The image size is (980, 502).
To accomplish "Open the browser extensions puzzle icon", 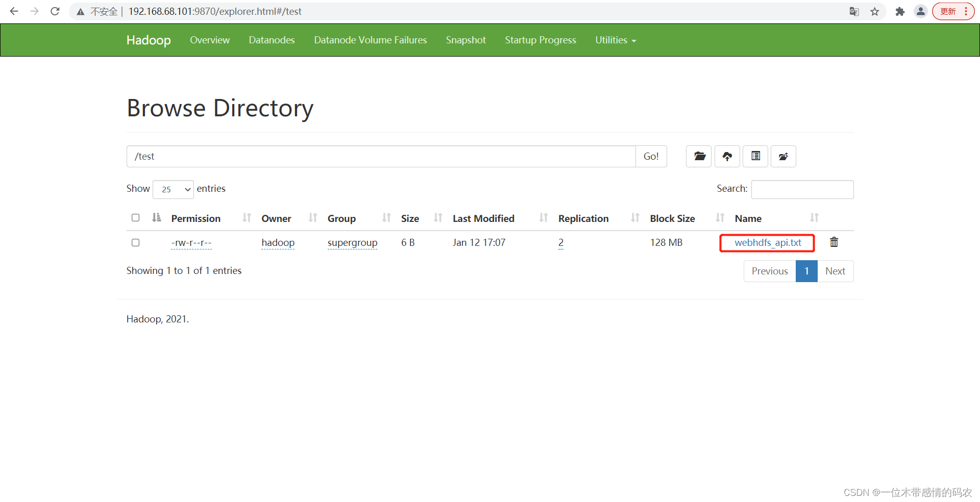I will (x=900, y=11).
